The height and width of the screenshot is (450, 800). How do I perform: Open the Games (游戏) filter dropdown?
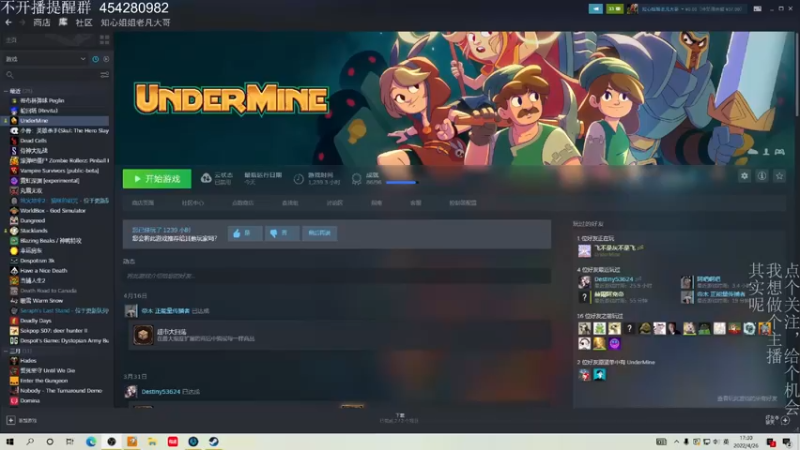pyautogui.click(x=45, y=59)
